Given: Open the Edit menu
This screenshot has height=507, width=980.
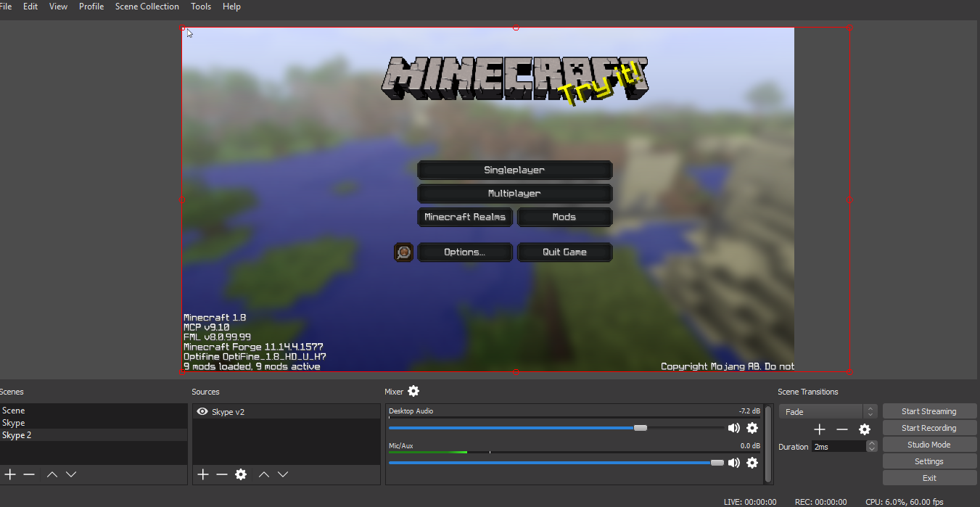Looking at the screenshot, I should pyautogui.click(x=30, y=7).
